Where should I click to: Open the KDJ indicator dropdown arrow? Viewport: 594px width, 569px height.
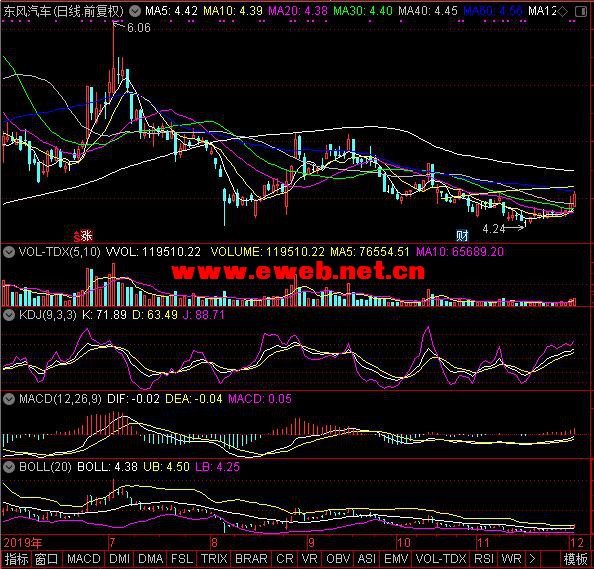point(9,314)
